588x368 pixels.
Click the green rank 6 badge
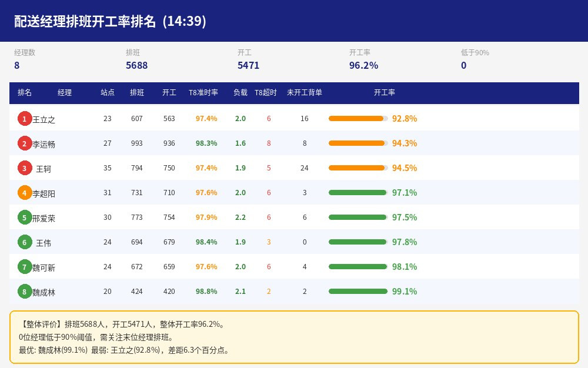[24, 242]
